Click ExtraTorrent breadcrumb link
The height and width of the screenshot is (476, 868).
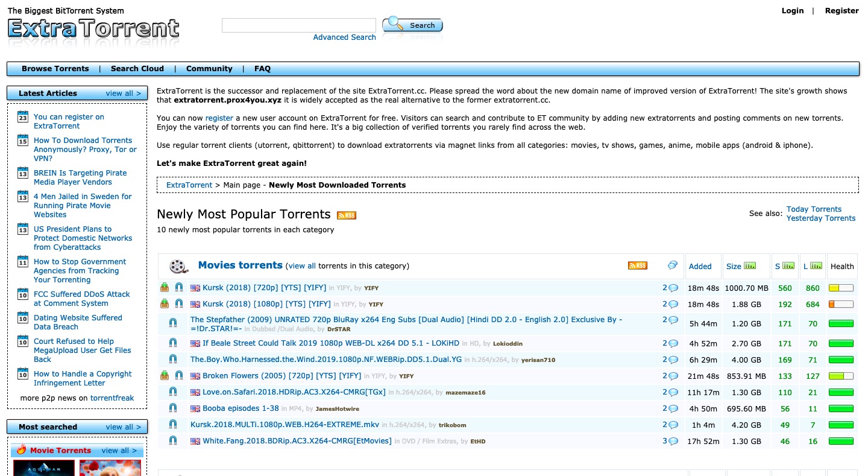[x=189, y=185]
